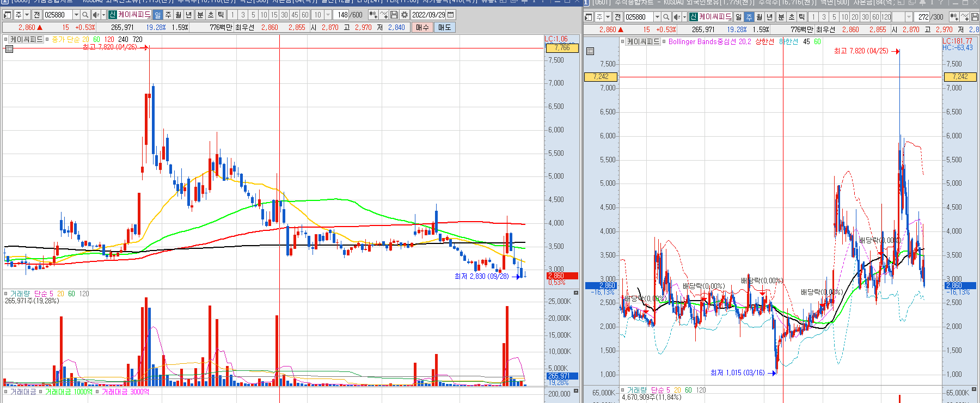This screenshot has height=403, width=980.
Task: Toggle the right chart's 거래량 legend marker
Action: coord(623,390)
